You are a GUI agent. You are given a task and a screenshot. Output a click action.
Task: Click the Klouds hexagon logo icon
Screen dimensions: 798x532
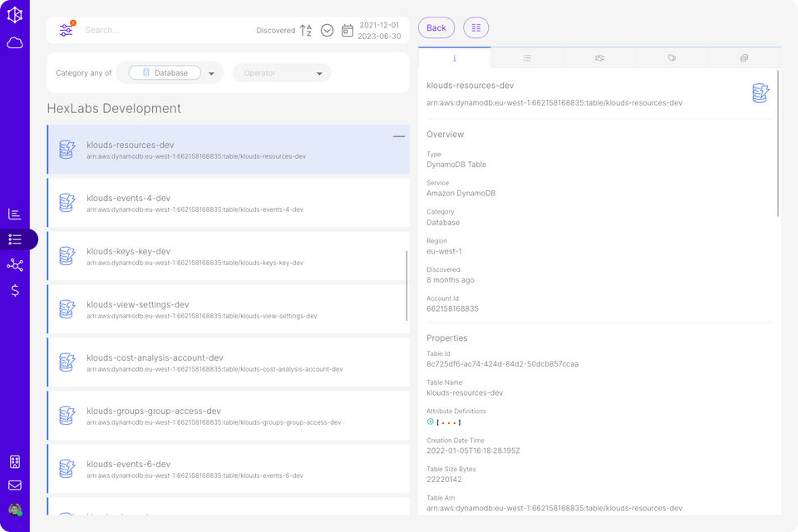pos(15,15)
